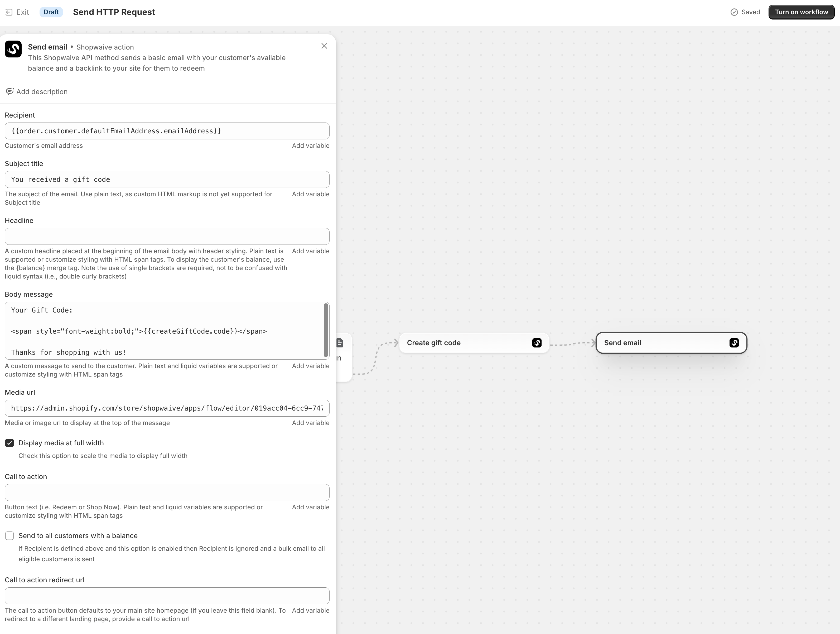Close the Send email panel
840x634 pixels.
(x=324, y=46)
